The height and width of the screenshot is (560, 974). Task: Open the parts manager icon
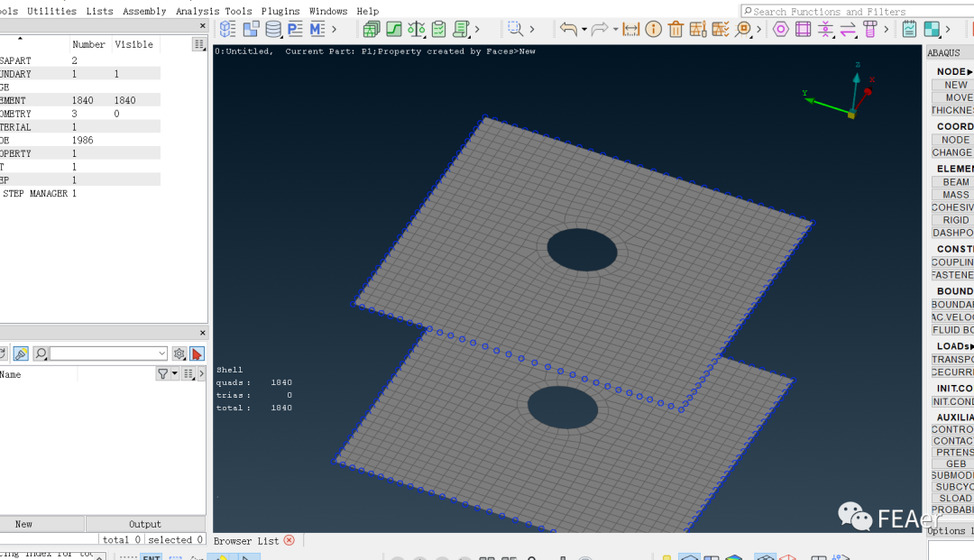[x=251, y=29]
